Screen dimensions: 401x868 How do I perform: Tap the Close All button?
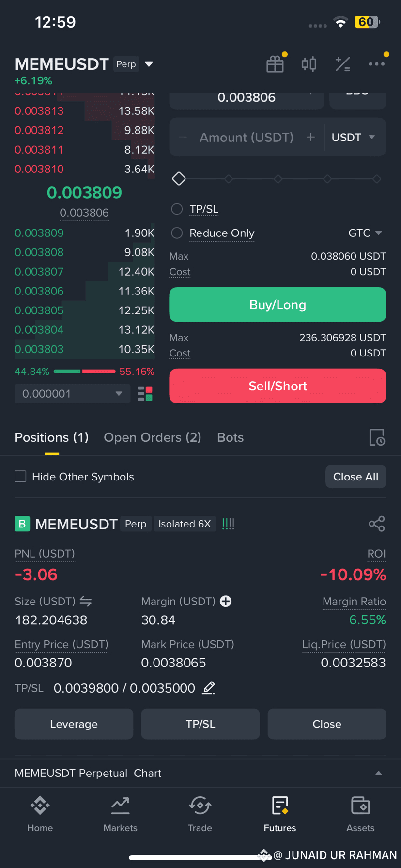[x=355, y=477]
